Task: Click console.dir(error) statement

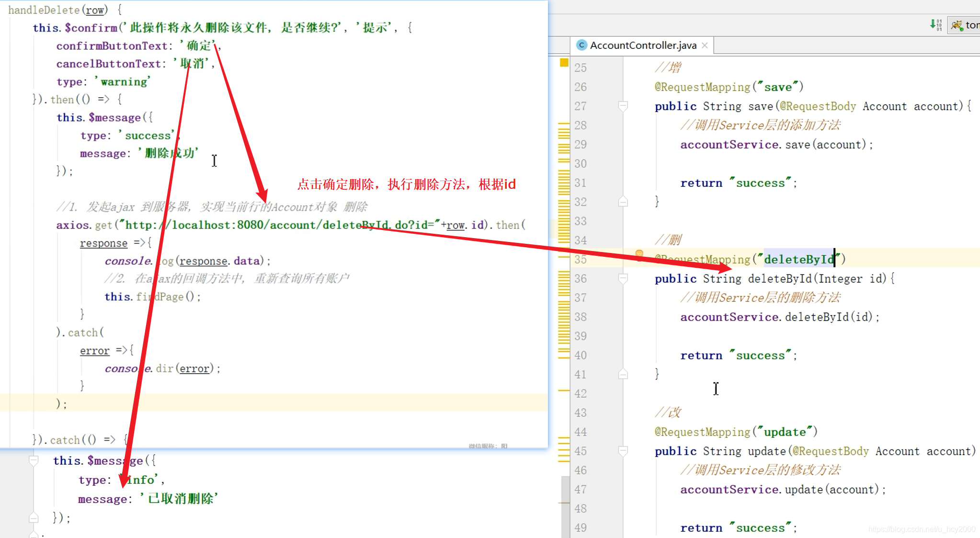Action: (x=162, y=369)
